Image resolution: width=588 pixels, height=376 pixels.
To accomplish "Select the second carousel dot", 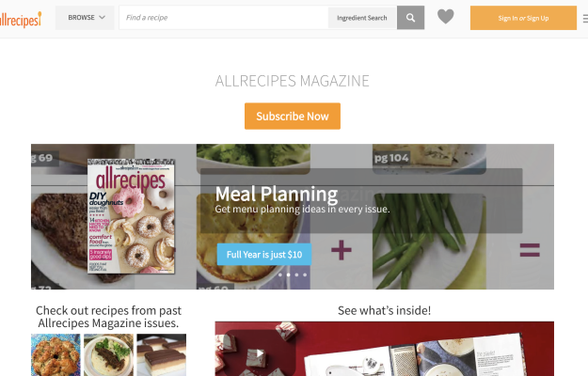I will click(x=289, y=274).
